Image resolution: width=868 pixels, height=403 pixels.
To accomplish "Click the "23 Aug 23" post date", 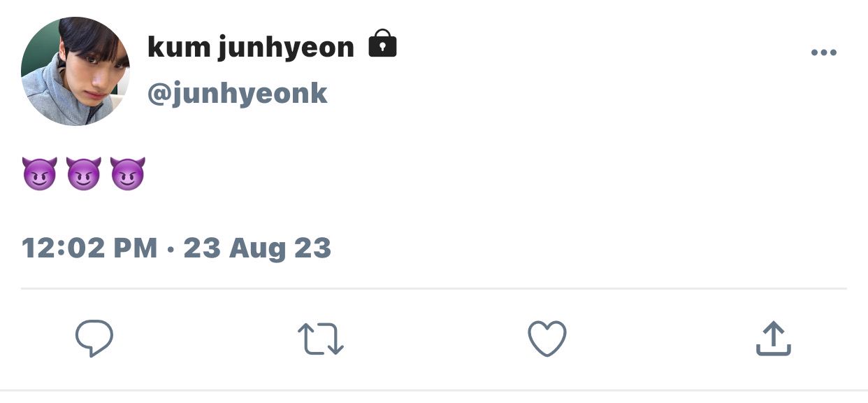I will (257, 248).
